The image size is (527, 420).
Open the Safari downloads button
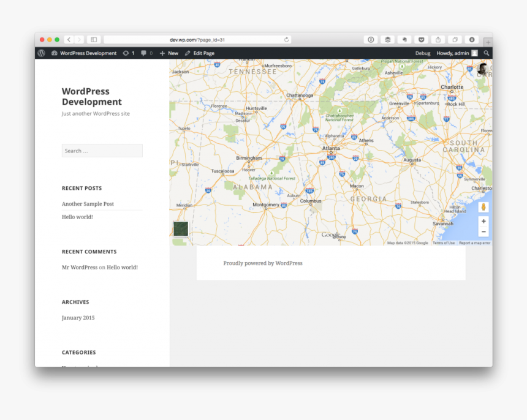(472, 40)
